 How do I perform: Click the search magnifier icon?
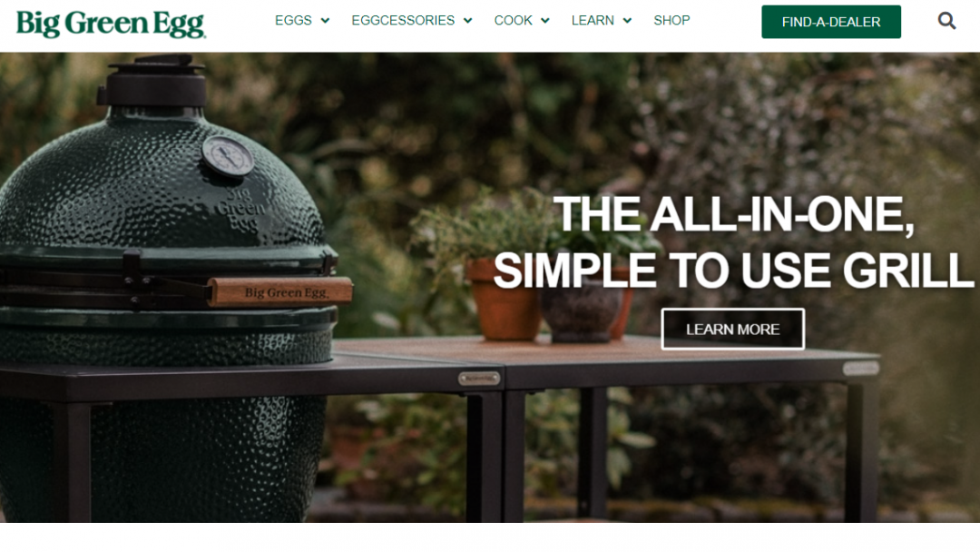tap(946, 21)
